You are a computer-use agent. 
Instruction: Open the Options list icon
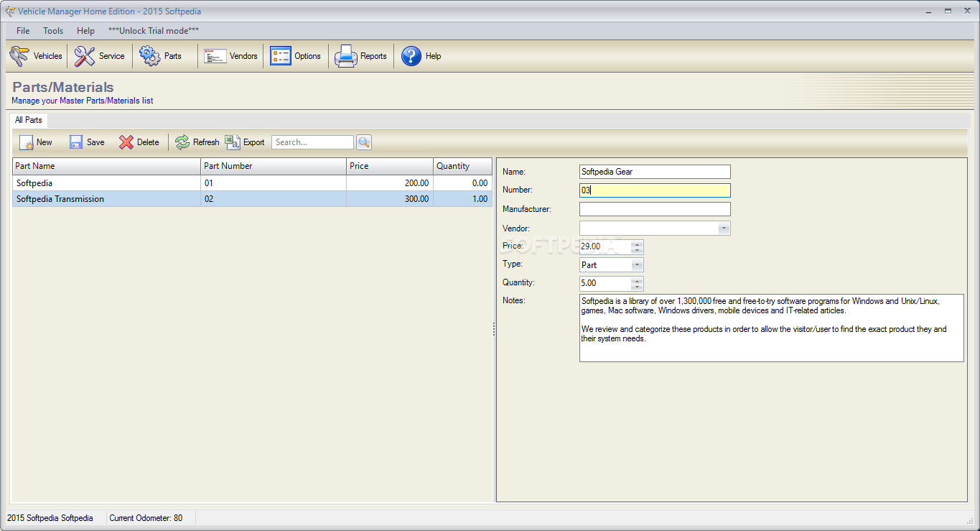coord(281,56)
